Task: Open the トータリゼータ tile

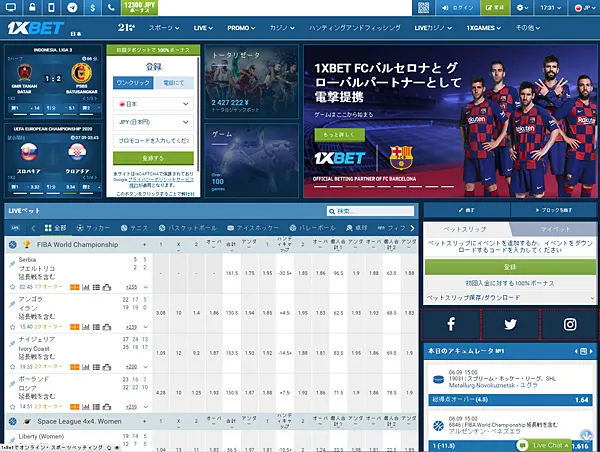Action: coord(251,81)
